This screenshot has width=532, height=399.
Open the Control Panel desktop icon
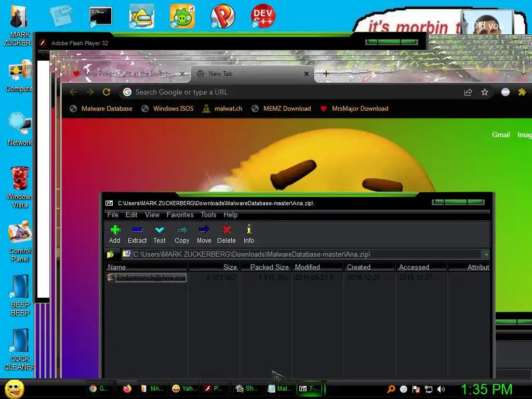20,241
